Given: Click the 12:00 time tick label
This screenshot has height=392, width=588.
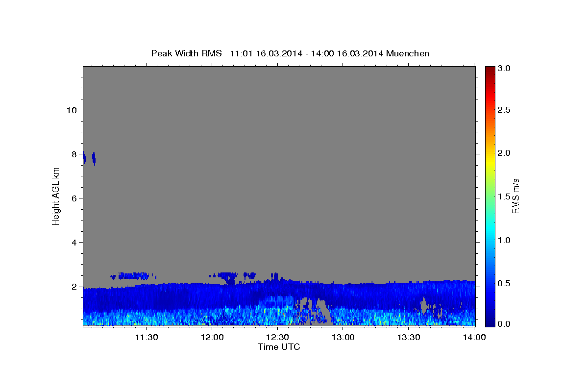Looking at the screenshot, I should coord(212,337).
